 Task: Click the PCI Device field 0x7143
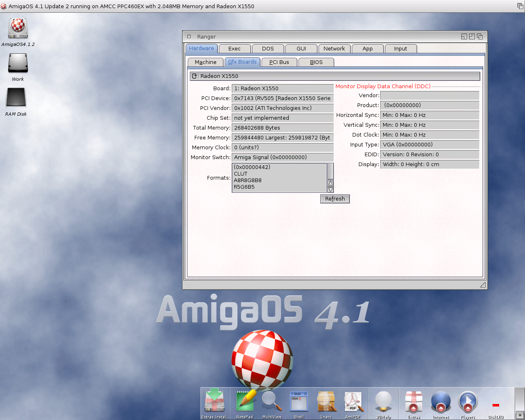pyautogui.click(x=283, y=98)
